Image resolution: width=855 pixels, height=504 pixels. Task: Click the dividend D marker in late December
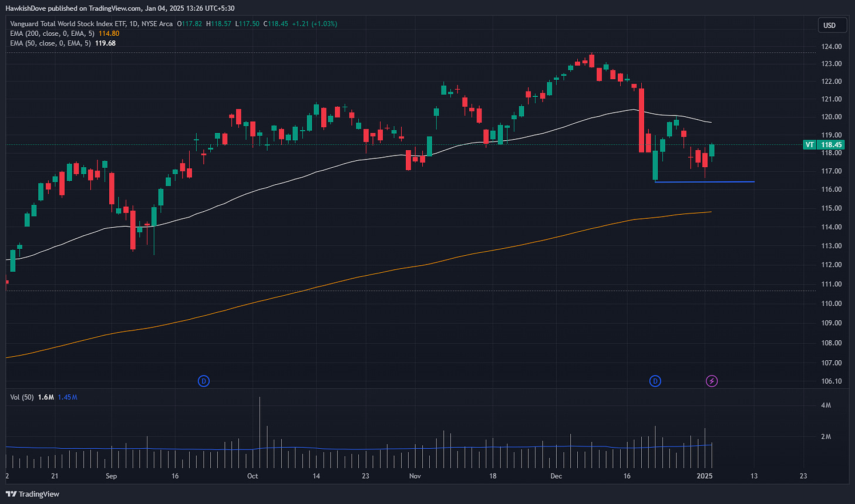655,381
